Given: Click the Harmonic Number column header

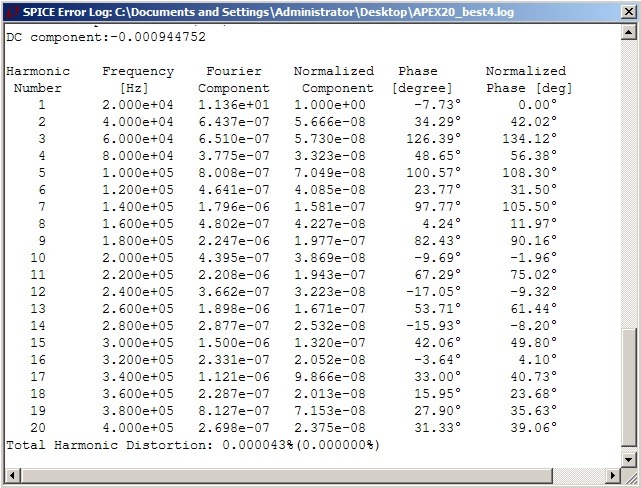Looking at the screenshot, I should 38,80.
